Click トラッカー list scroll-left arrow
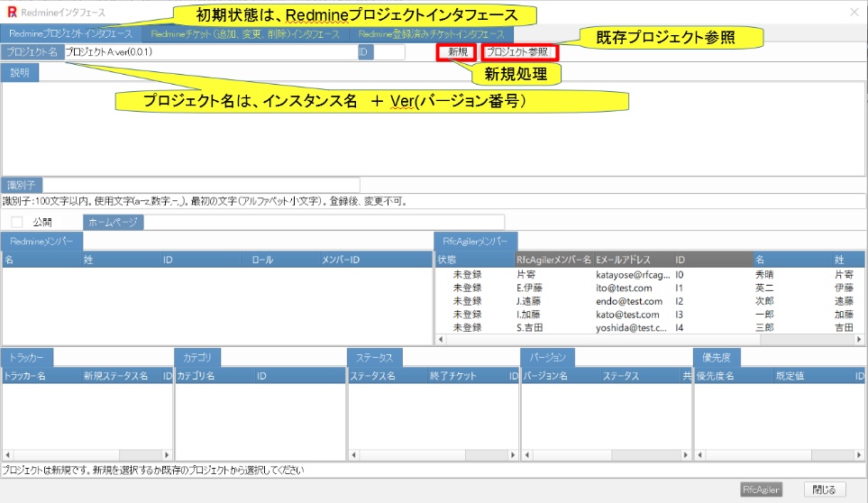This screenshot has height=503, width=868. pos(7,455)
